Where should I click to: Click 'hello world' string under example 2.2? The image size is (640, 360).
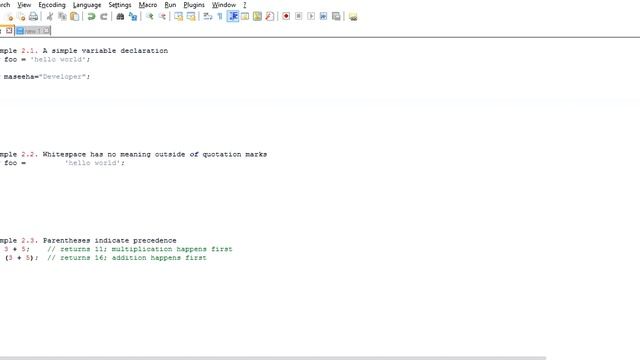point(93,163)
